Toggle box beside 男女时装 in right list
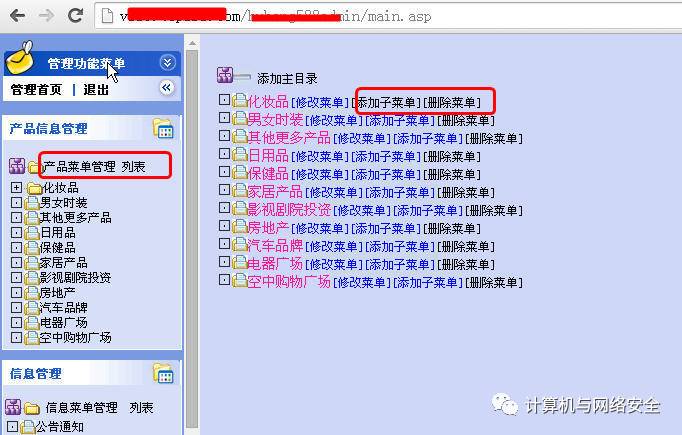Viewport: 682px width, 435px height. pos(224,118)
